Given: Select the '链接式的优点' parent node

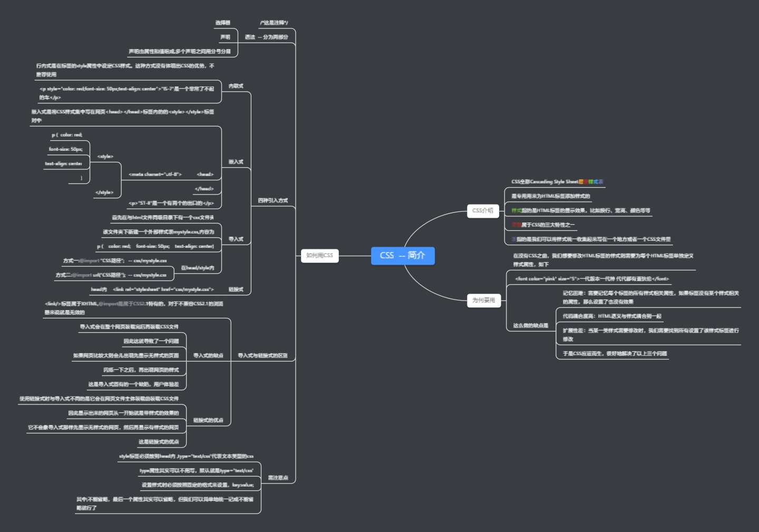Looking at the screenshot, I should coord(208,420).
